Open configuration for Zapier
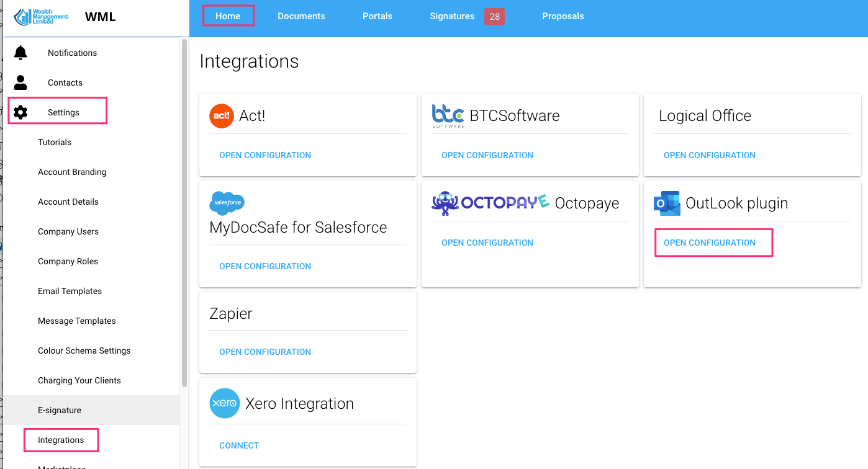 [265, 352]
